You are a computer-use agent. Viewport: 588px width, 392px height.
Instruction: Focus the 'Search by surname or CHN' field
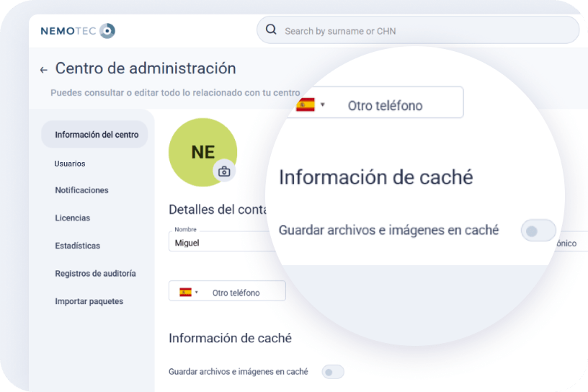coord(418,30)
